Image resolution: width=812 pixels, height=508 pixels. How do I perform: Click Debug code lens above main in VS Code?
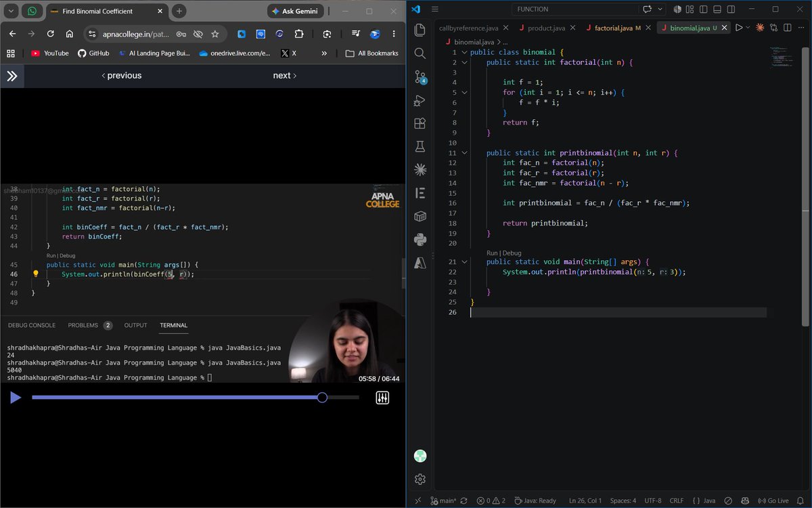click(x=512, y=253)
